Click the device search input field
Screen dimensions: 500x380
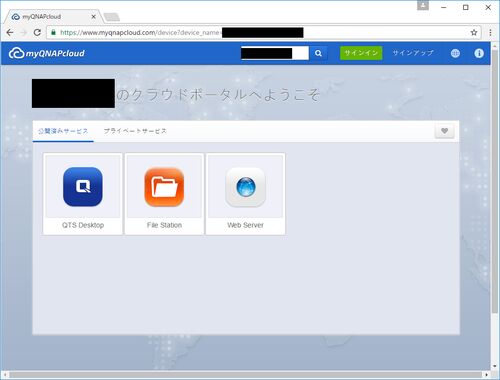pos(275,53)
